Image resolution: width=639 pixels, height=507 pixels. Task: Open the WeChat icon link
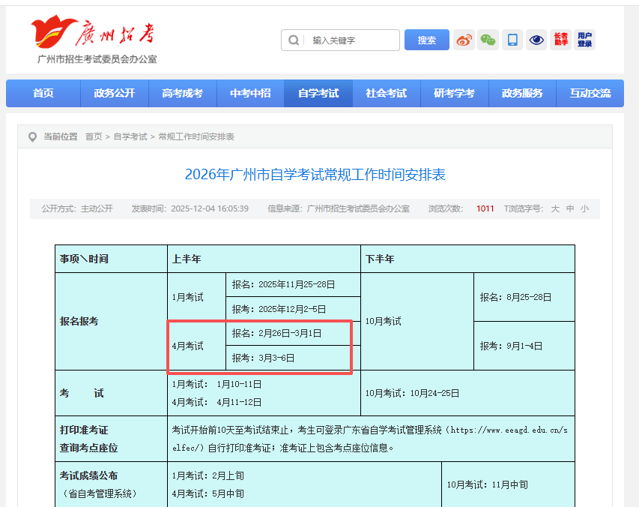pyautogui.click(x=488, y=40)
